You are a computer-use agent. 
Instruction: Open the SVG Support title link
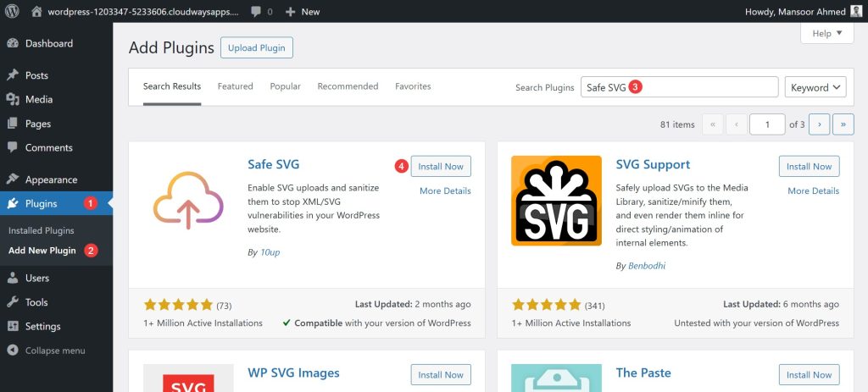click(653, 165)
